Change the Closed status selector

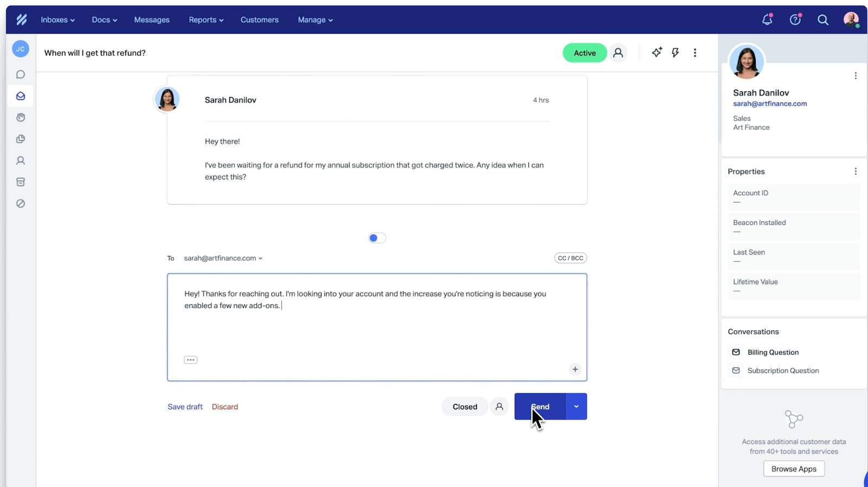pos(465,407)
